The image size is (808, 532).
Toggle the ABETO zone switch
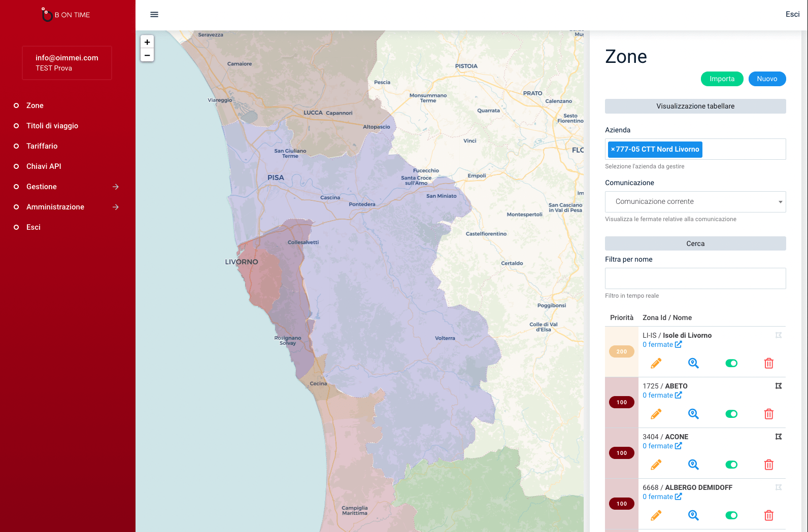pos(731,414)
